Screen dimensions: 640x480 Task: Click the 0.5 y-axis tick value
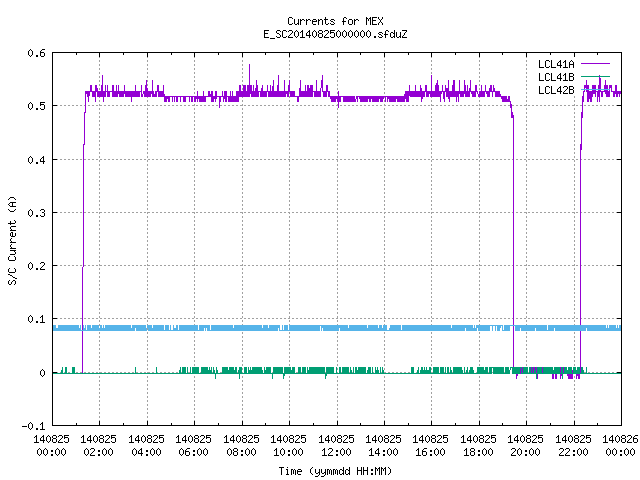[36, 106]
